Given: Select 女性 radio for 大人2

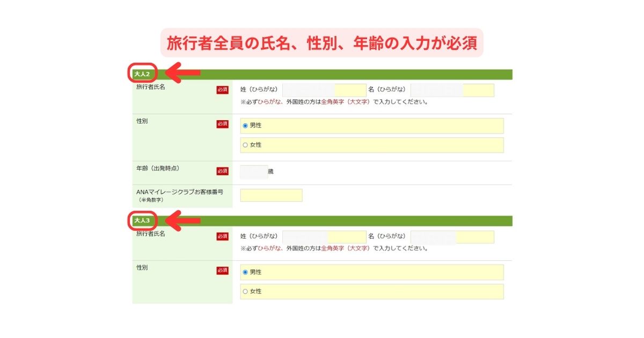Looking at the screenshot, I should (245, 145).
